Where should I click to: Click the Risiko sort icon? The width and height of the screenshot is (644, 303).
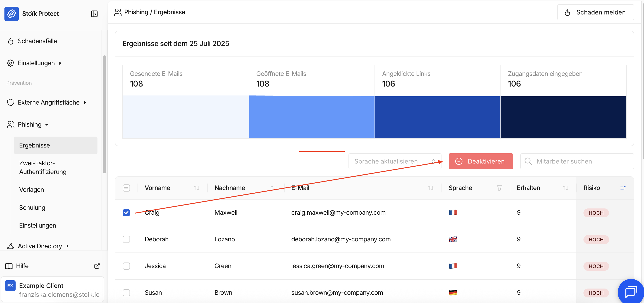[x=623, y=188]
